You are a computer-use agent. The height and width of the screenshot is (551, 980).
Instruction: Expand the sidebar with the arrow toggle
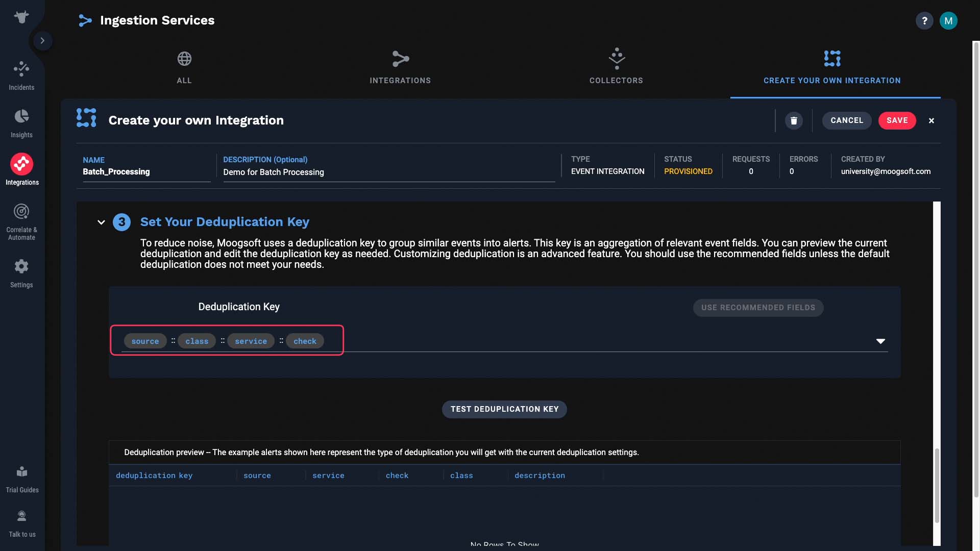(42, 40)
